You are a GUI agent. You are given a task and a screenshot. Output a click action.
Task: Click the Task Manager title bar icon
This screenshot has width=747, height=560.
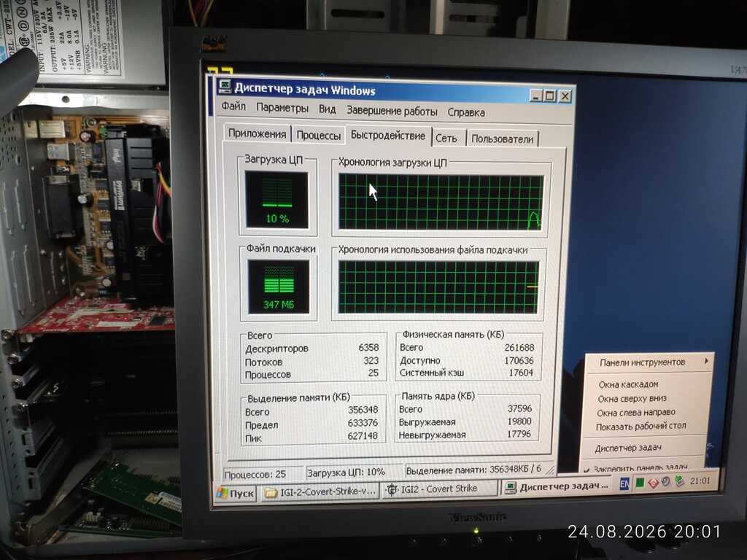coord(225,86)
